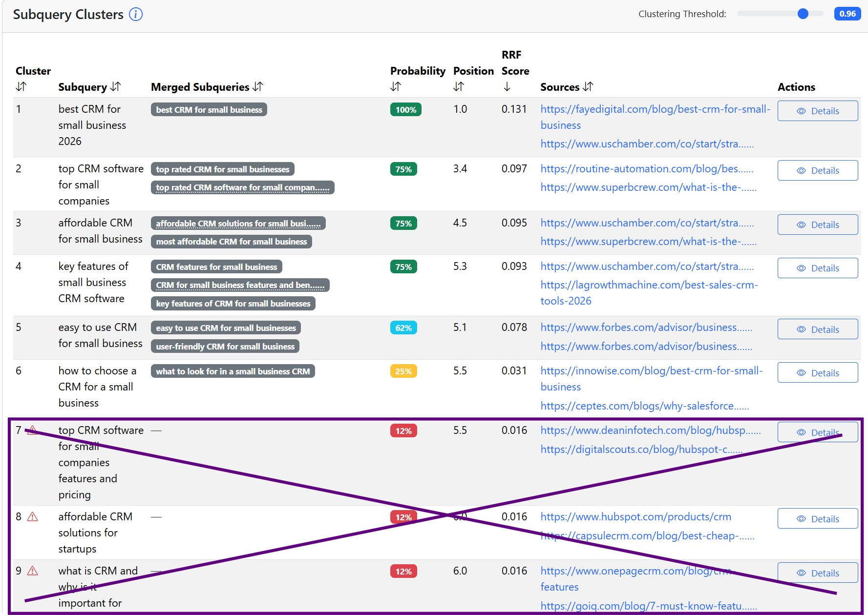View Details for easy to use CRM
868x615 pixels.
click(x=817, y=329)
